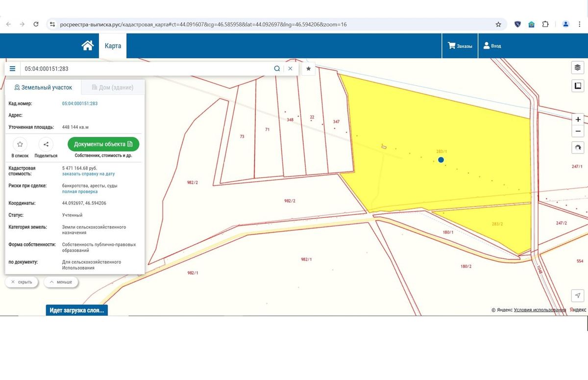Clear the search field with X

290,69
